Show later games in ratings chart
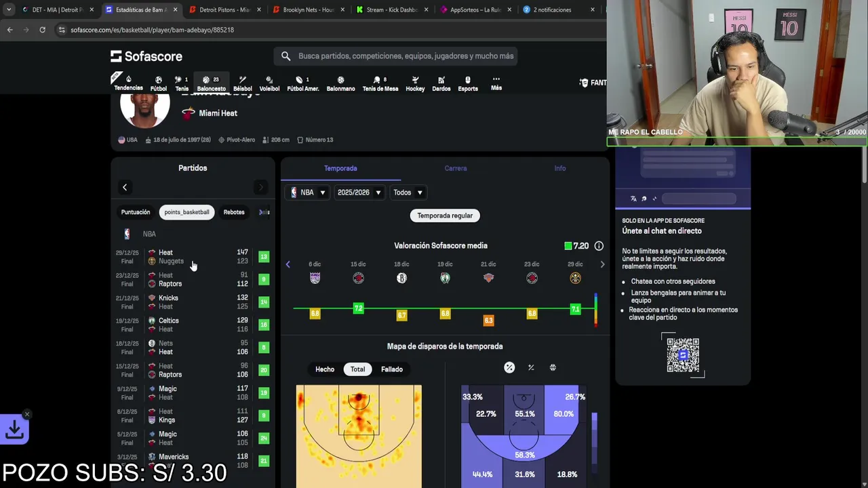This screenshot has width=868, height=488. coord(602,264)
